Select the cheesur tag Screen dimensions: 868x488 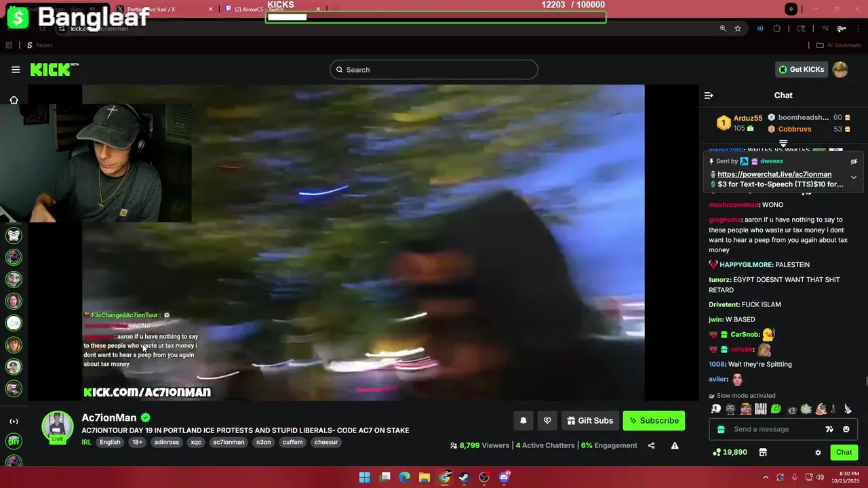pos(326,443)
